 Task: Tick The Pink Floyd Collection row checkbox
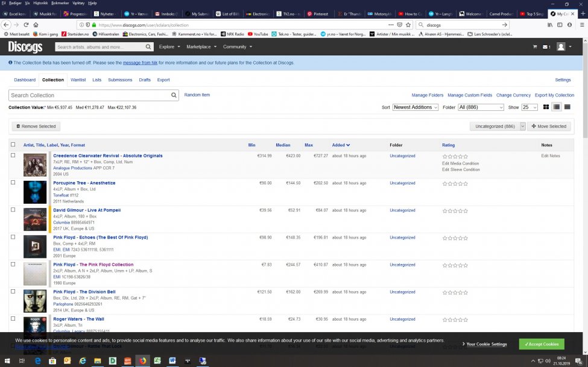pos(13,264)
